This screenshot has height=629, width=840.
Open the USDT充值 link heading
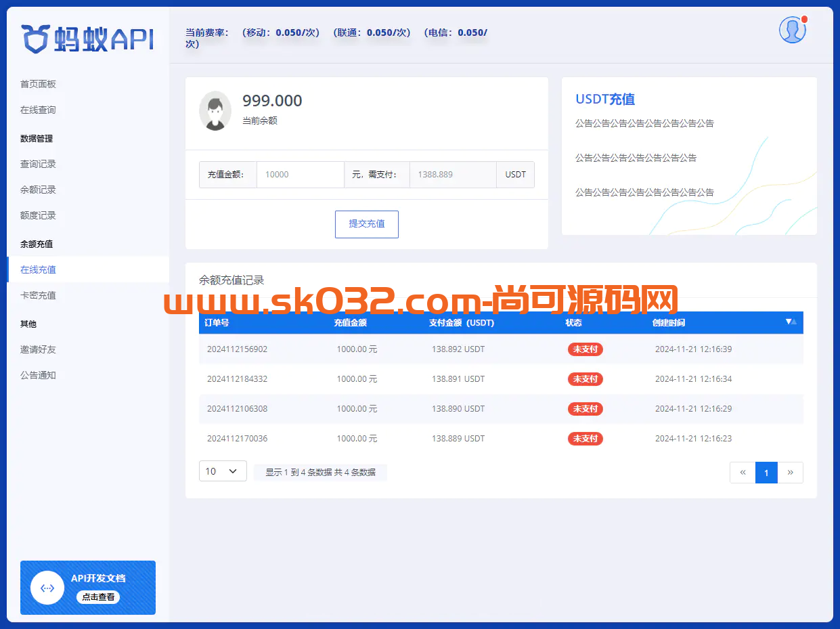click(x=604, y=99)
